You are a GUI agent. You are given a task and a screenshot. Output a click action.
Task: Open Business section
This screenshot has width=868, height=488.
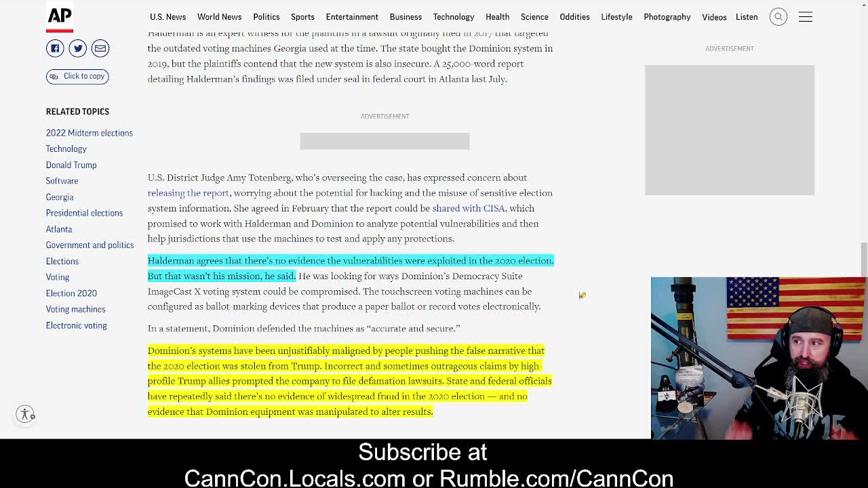(406, 17)
